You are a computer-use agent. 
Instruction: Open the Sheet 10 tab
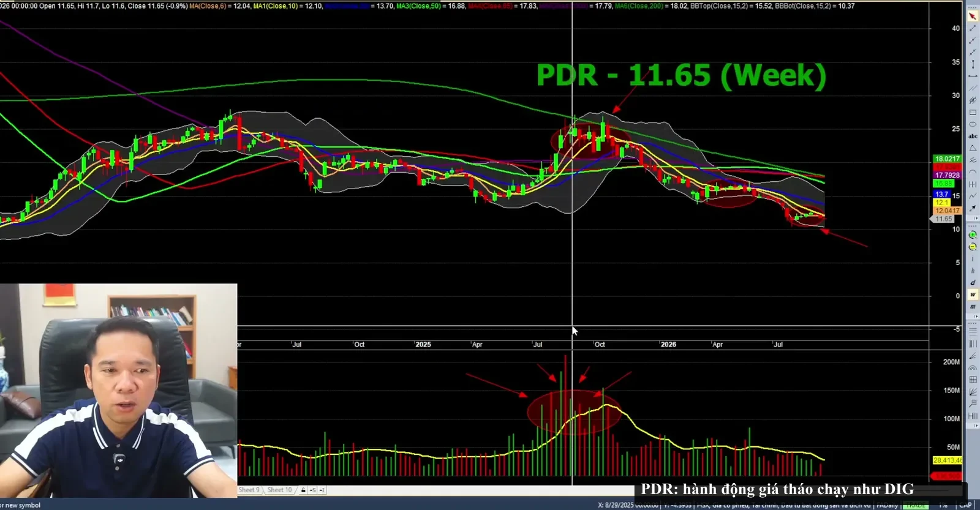280,490
